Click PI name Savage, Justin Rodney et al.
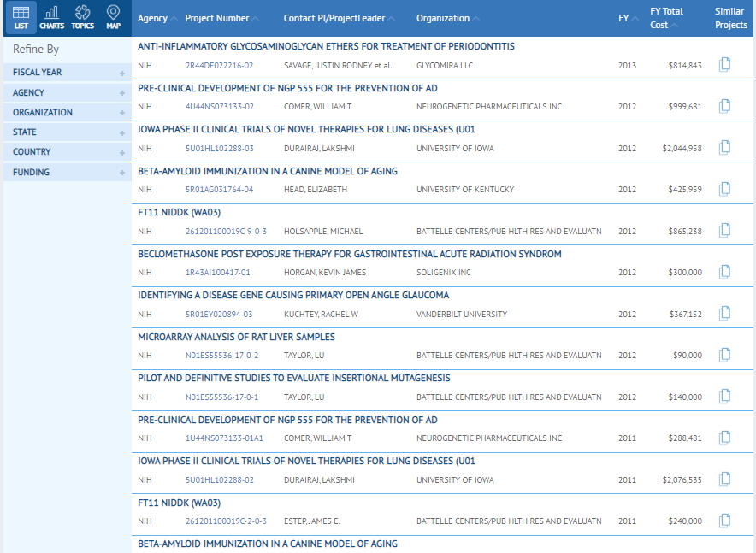This screenshot has width=756, height=553. coord(338,66)
